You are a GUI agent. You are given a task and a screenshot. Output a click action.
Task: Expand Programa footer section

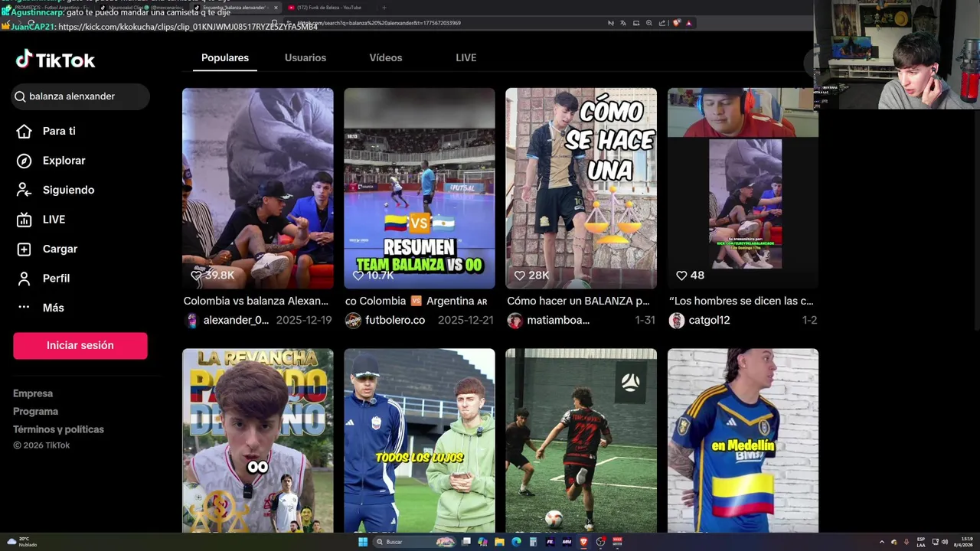point(35,411)
